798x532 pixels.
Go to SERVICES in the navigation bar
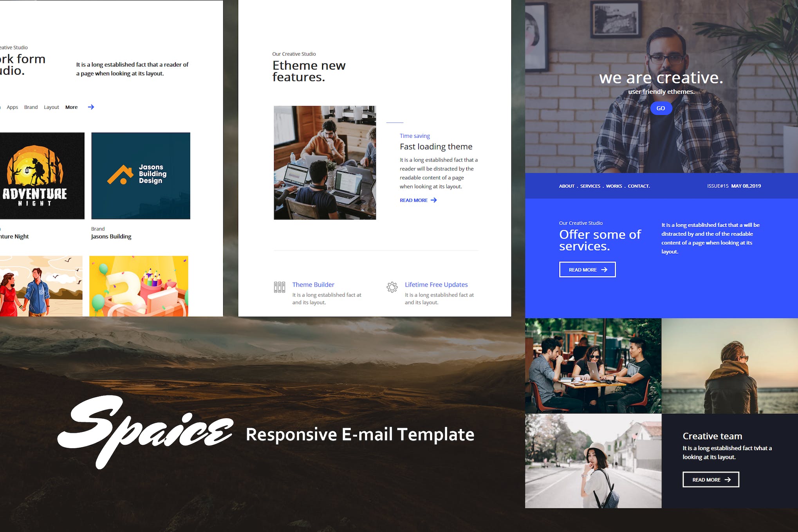click(x=590, y=186)
